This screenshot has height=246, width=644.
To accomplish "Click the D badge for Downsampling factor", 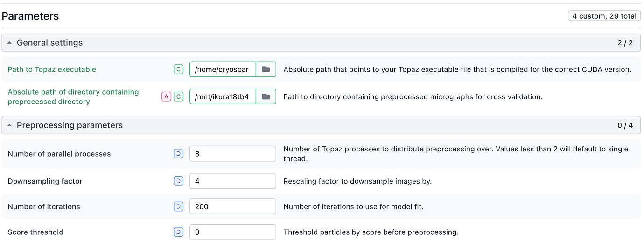I will click(178, 181).
